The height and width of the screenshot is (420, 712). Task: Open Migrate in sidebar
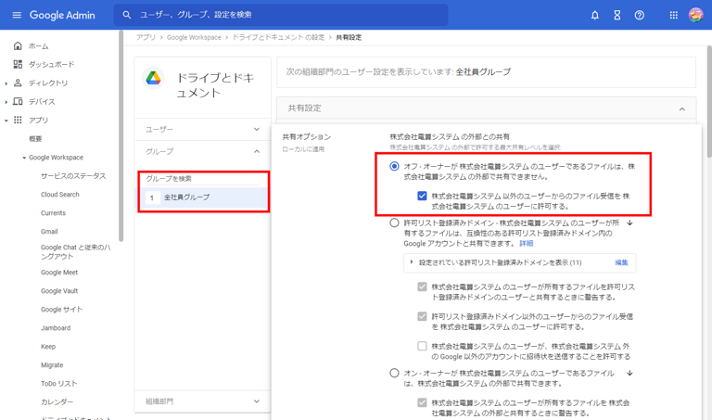point(52,365)
